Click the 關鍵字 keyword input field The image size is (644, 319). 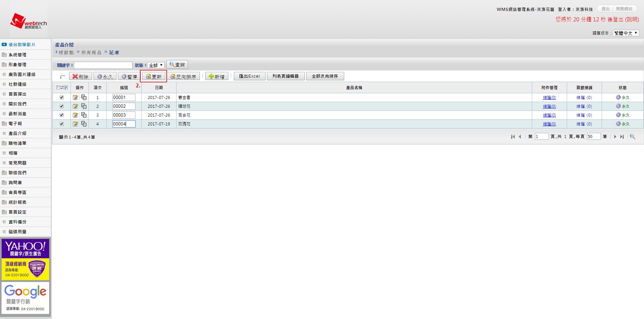pos(103,65)
